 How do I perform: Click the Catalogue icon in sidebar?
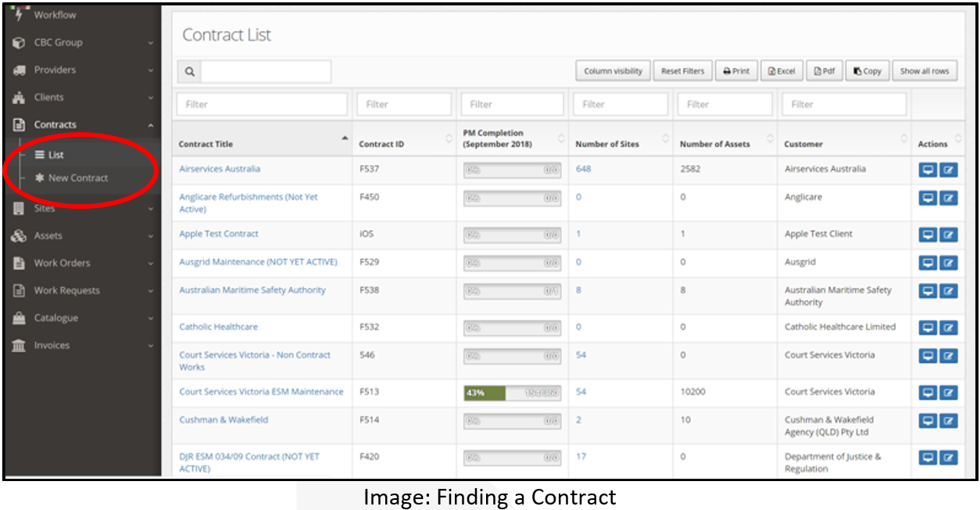point(19,318)
